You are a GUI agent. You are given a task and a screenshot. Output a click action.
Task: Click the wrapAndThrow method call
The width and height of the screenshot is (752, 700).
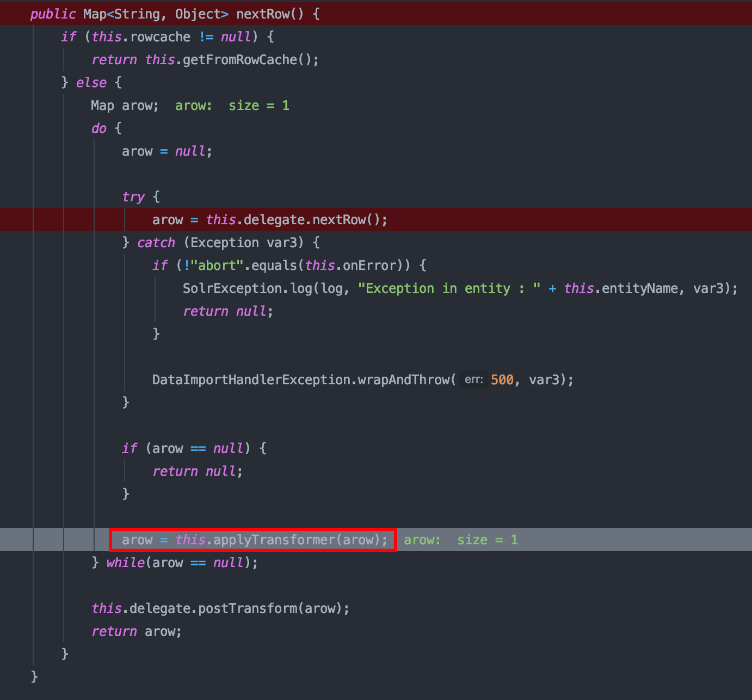403,380
